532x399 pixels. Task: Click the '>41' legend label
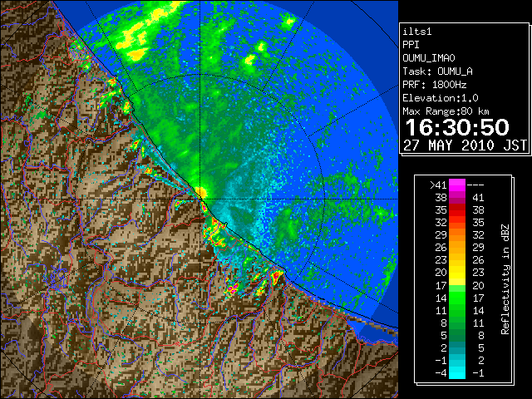click(x=438, y=185)
